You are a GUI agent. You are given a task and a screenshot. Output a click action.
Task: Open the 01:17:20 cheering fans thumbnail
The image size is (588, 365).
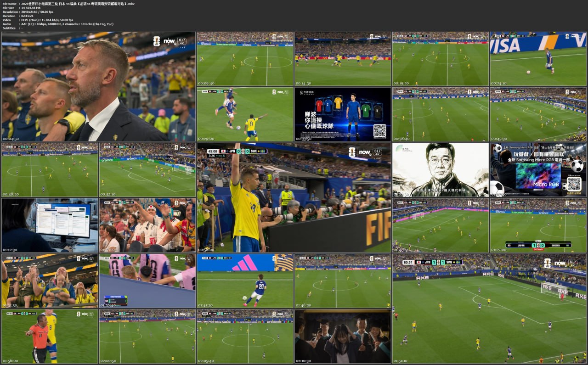[x=147, y=225]
